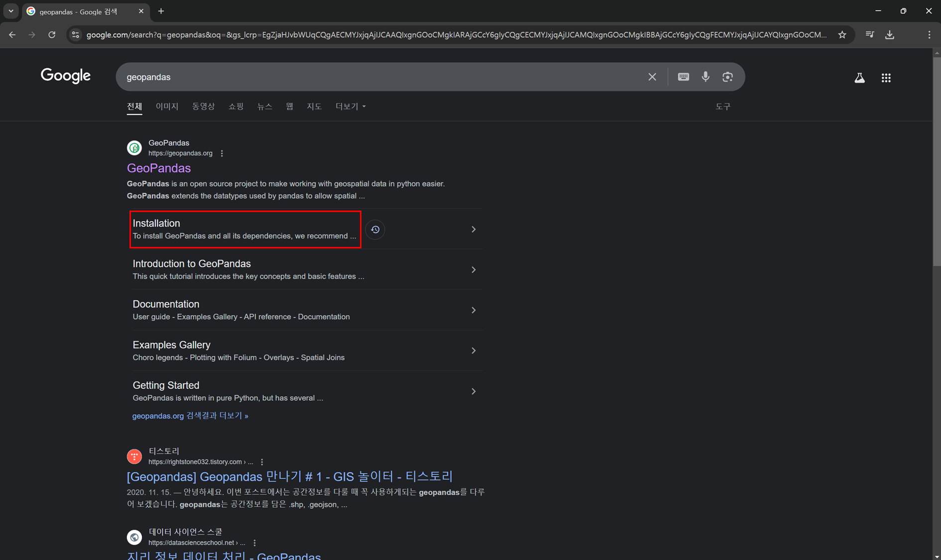Switch to the 쇼핑 tab
This screenshot has width=941, height=560.
(236, 107)
